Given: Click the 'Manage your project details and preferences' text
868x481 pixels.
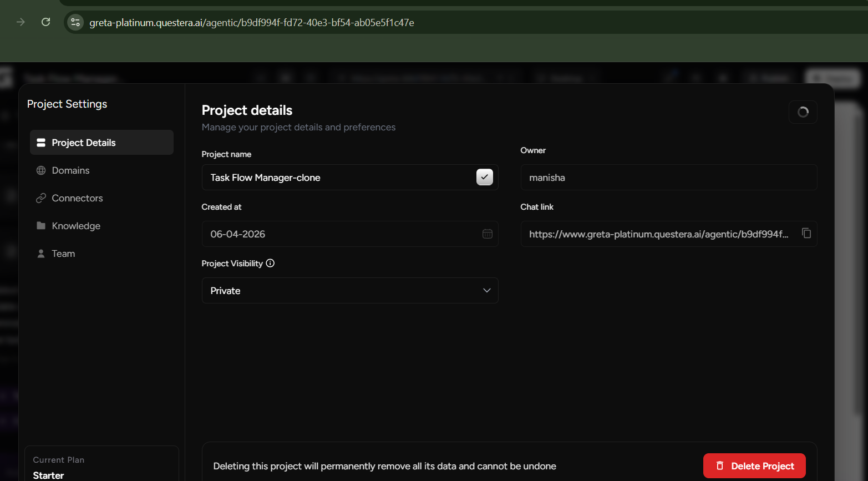Looking at the screenshot, I should point(299,127).
